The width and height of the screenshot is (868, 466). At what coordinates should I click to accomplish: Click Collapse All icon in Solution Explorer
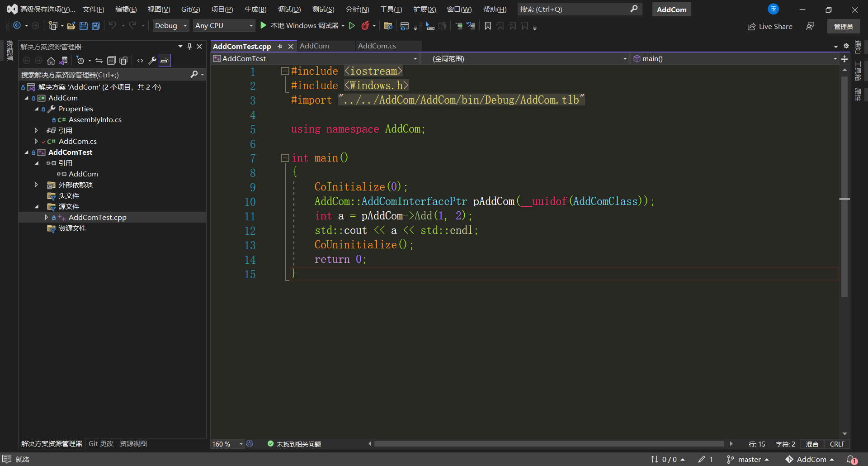point(111,61)
